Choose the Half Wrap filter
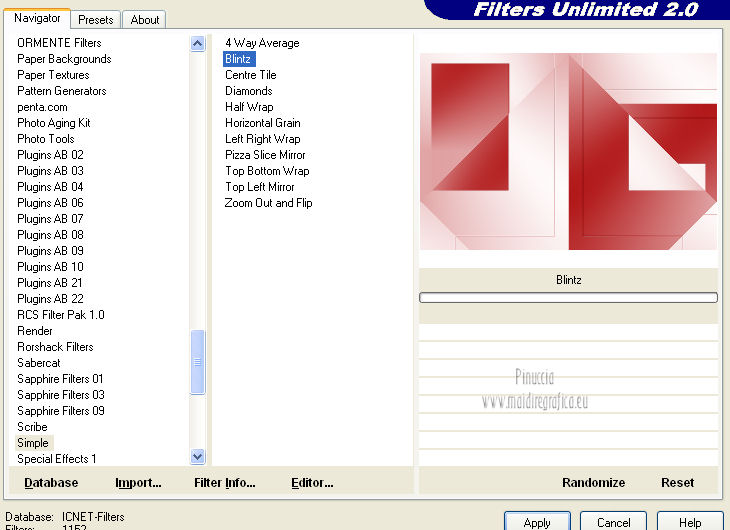Screen dimensions: 730x530 (x=249, y=107)
